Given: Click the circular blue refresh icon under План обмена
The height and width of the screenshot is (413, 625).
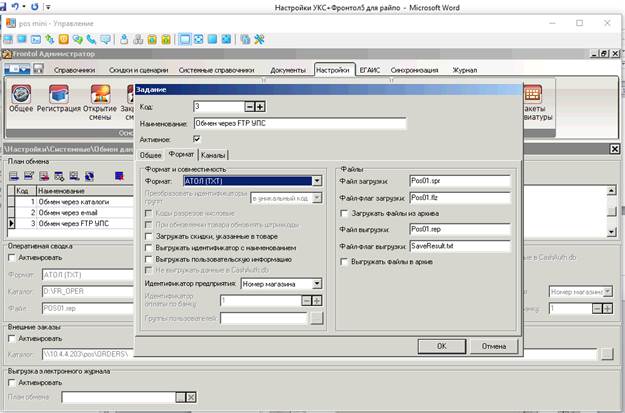Looking at the screenshot, I should click(89, 176).
